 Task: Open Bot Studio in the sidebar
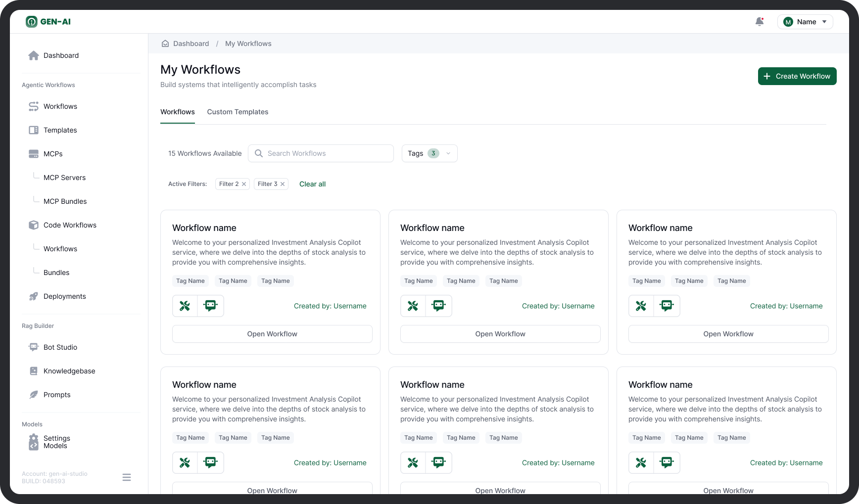(60, 347)
